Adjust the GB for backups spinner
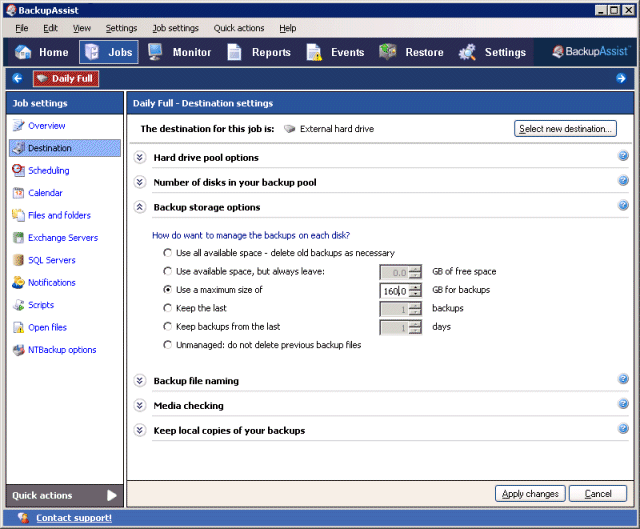 click(x=416, y=291)
